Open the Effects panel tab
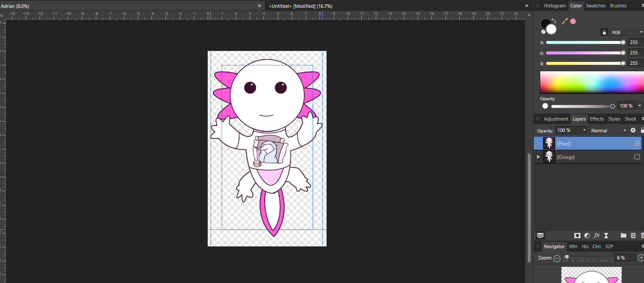Screen dimensions: 644x283 597,119
